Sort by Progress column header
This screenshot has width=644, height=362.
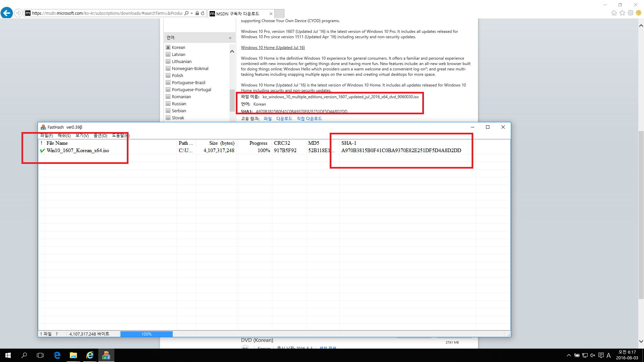click(255, 143)
